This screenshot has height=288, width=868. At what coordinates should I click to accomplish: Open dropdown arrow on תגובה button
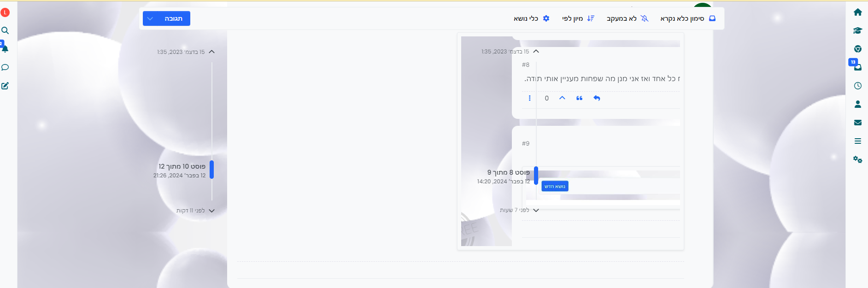coord(150,18)
